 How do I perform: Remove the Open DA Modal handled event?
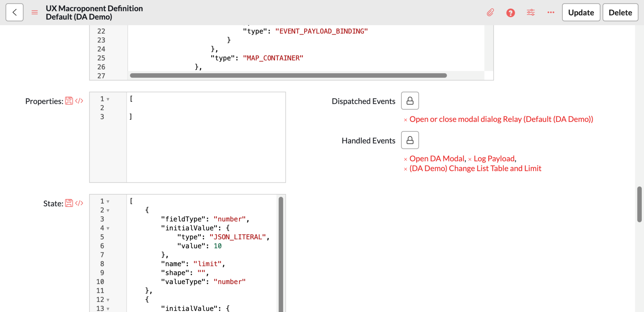pyautogui.click(x=405, y=159)
